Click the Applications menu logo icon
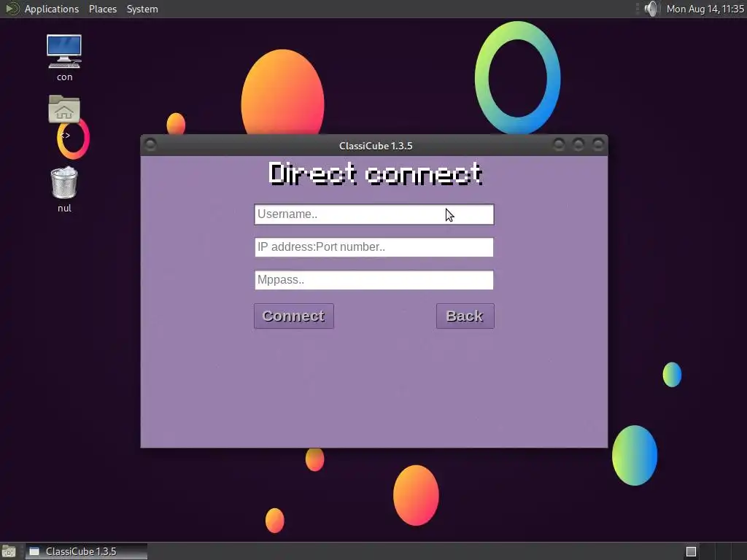 point(12,9)
